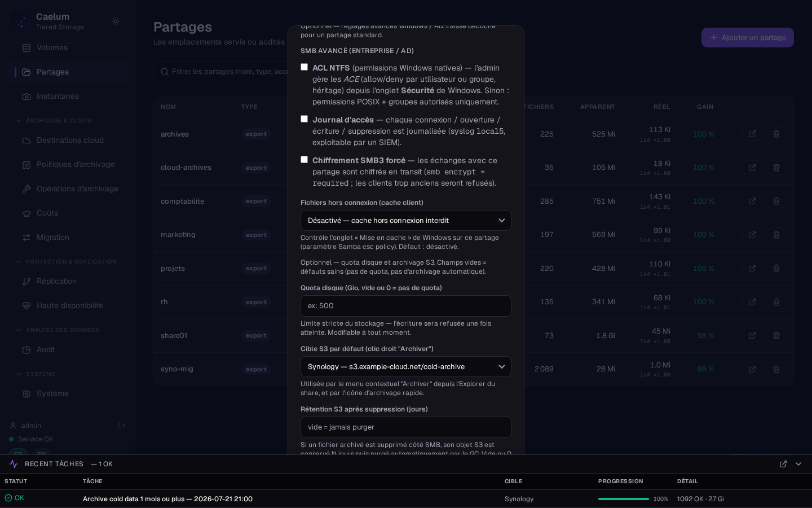Open the rh share external-link icon
The width and height of the screenshot is (812, 508).
pyautogui.click(x=752, y=302)
